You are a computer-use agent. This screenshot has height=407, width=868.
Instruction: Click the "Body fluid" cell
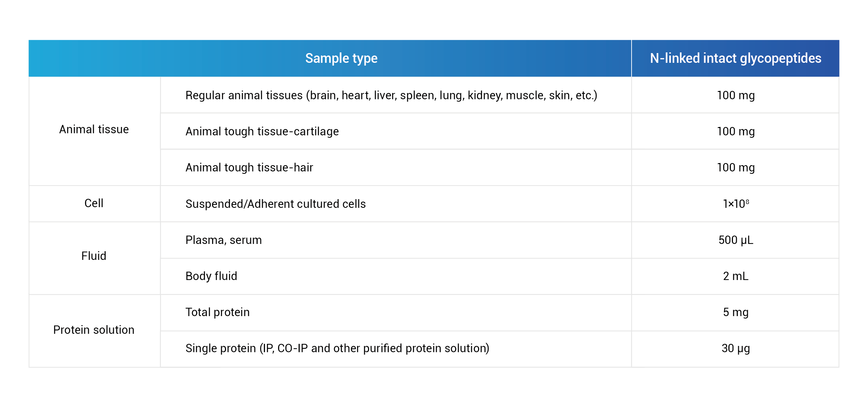[x=211, y=276]
